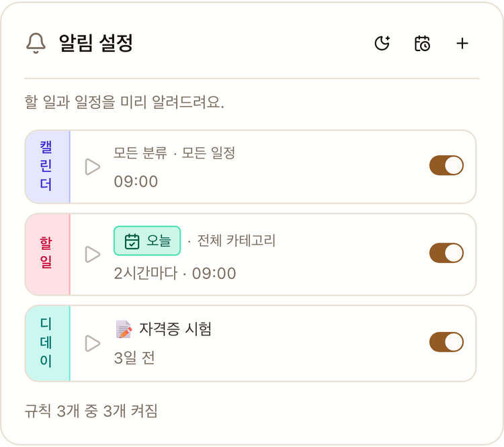Select the 디데이 category side tab
Screen dimensions: 504x447
point(47,343)
